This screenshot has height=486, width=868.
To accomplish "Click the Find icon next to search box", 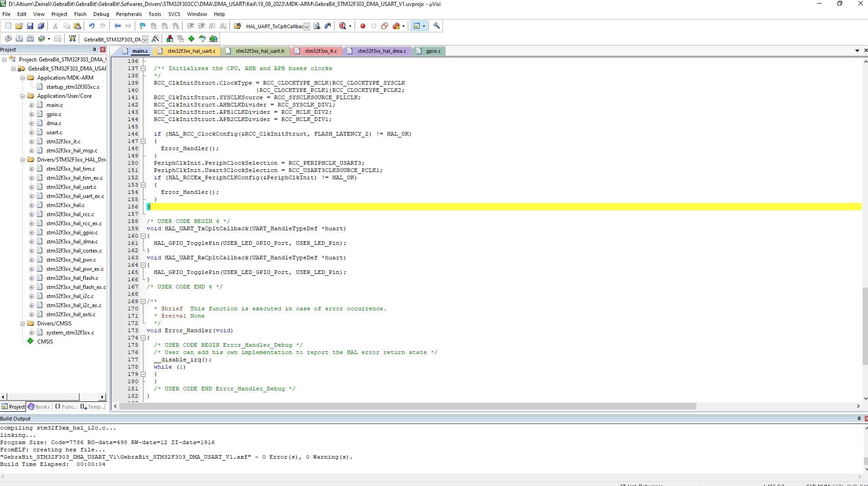I will (x=317, y=26).
